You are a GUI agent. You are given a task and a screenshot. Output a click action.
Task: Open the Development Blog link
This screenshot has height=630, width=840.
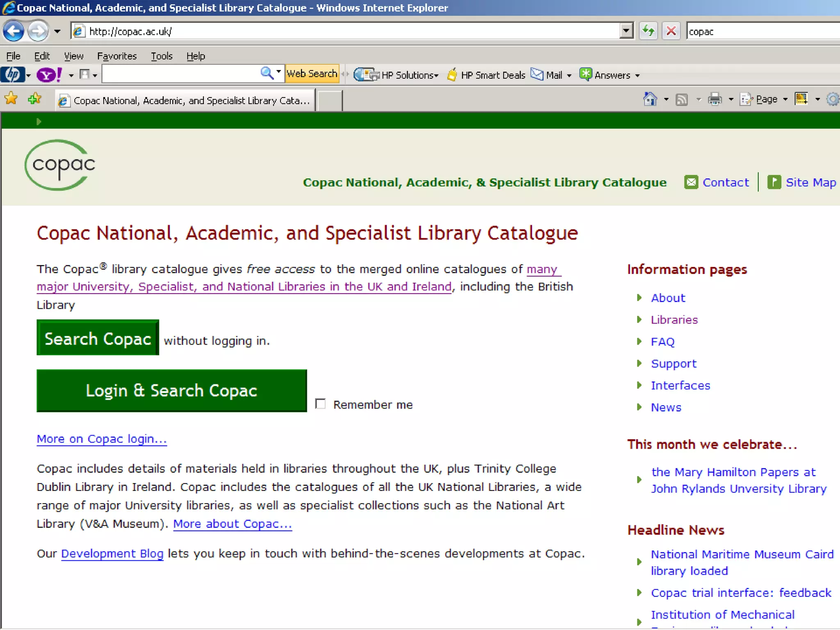point(112,554)
